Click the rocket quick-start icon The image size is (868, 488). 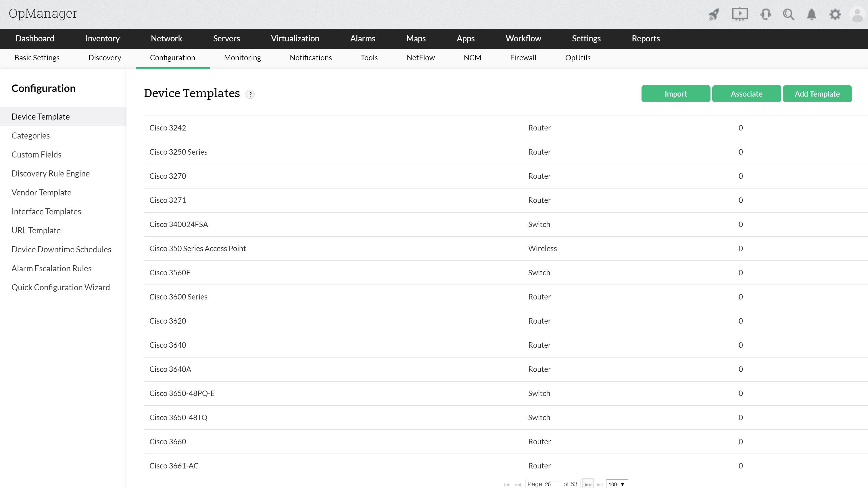pos(714,14)
